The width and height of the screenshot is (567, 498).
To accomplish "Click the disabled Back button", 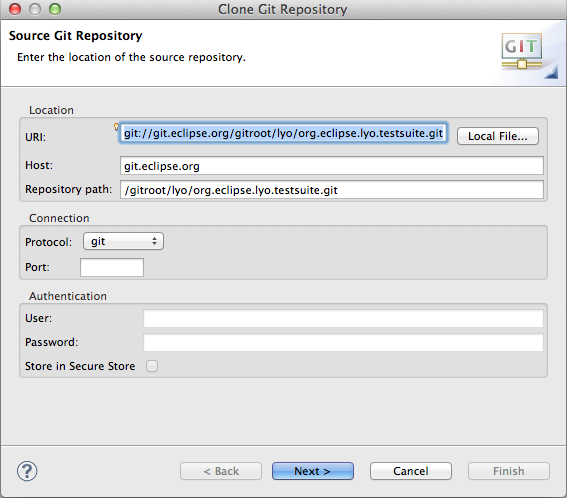I will (x=221, y=471).
